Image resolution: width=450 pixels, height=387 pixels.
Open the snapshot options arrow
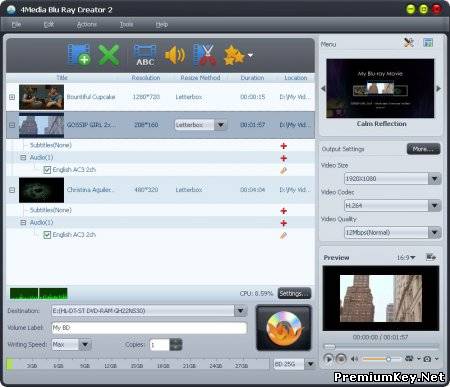click(436, 359)
